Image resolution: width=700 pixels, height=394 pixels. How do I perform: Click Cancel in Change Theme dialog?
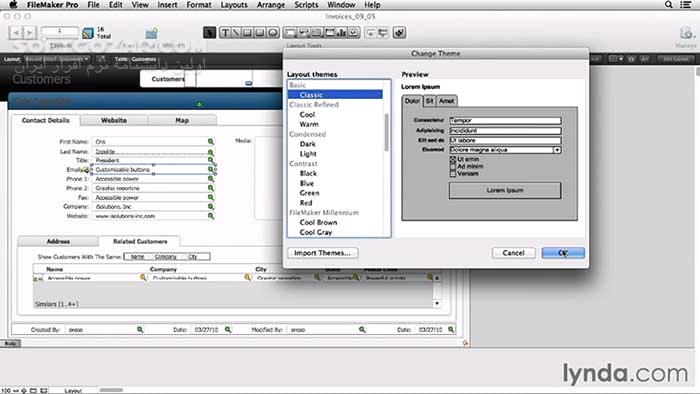click(x=513, y=253)
